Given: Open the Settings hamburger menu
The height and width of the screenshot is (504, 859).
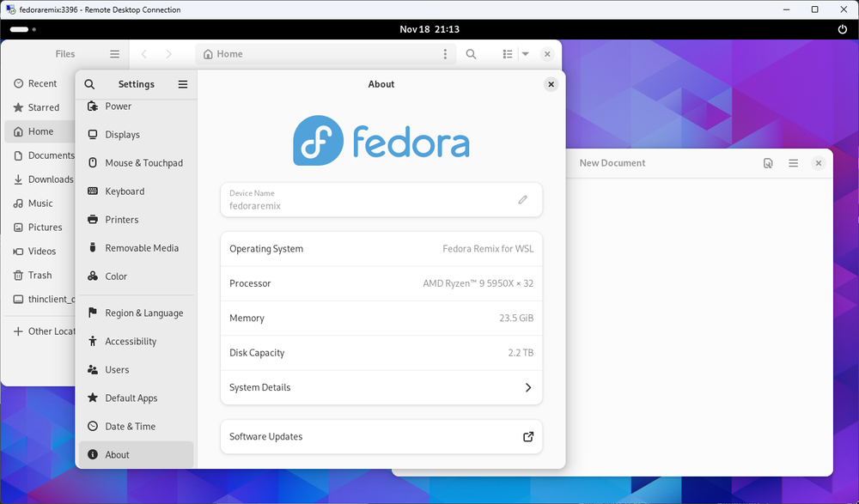Looking at the screenshot, I should point(182,84).
